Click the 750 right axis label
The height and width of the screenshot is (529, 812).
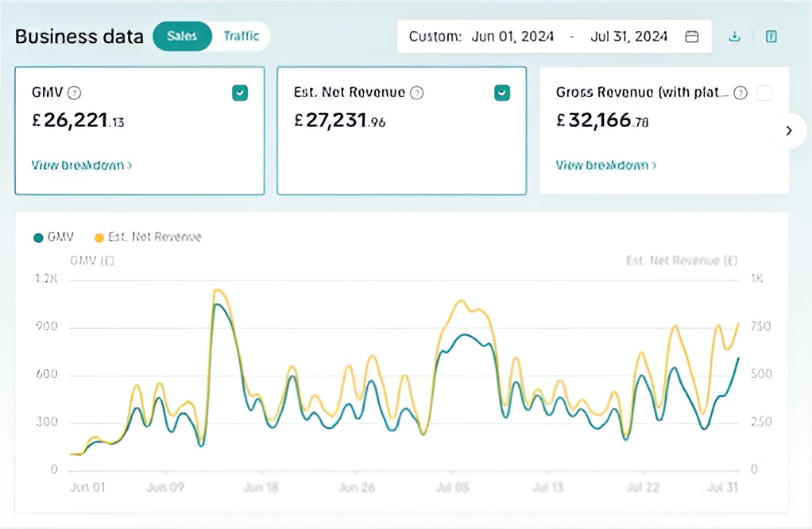tap(760, 326)
